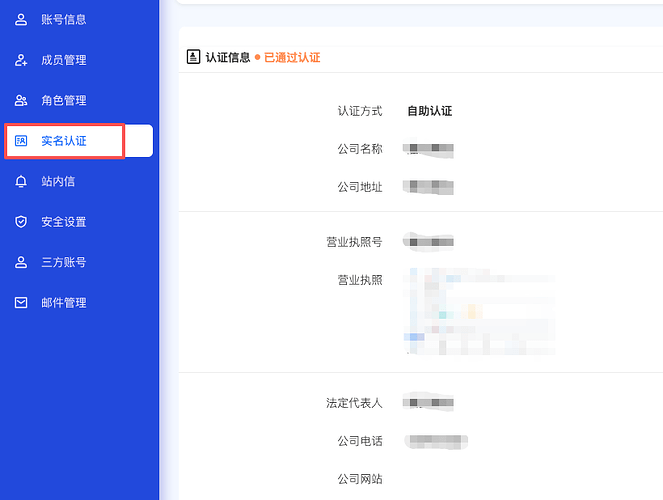Select 邮件管理 in the sidebar
Image resolution: width=663 pixels, height=500 pixels.
(x=63, y=303)
